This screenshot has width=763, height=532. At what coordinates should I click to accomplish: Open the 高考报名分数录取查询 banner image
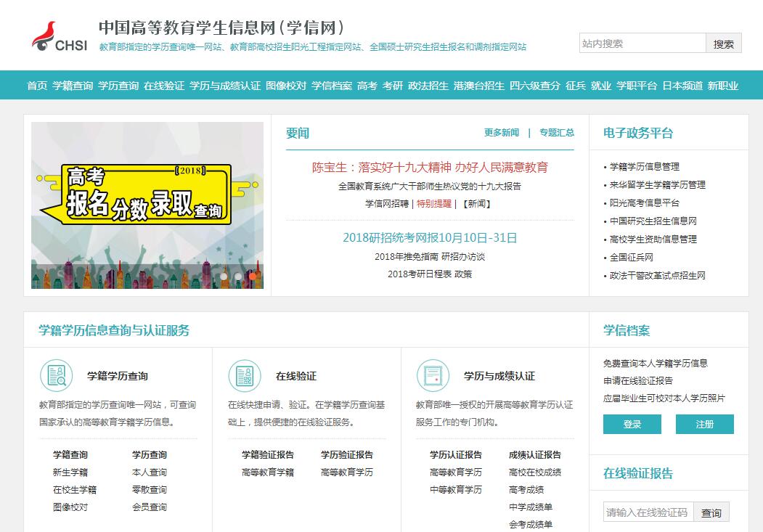[147, 205]
